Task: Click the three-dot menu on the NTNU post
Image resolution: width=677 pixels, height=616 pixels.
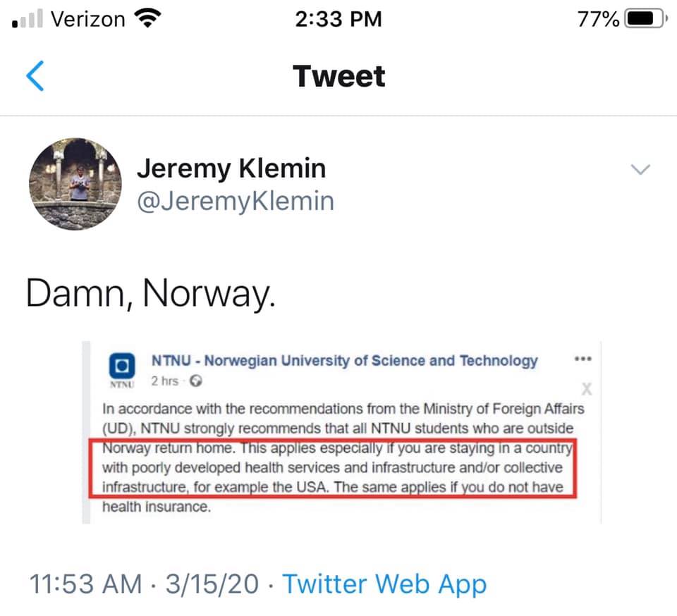Action: 583,359
